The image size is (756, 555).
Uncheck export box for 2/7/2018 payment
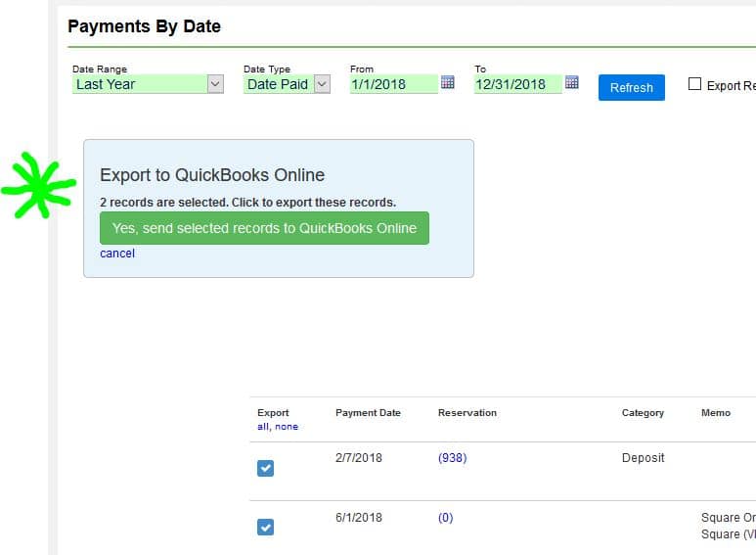[x=266, y=469]
